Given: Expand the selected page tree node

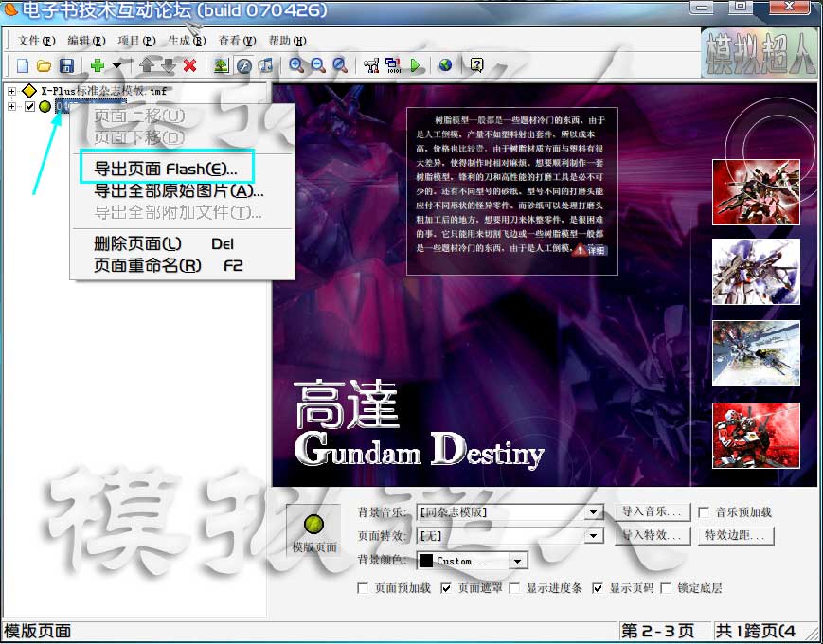Looking at the screenshot, I should tap(11, 107).
